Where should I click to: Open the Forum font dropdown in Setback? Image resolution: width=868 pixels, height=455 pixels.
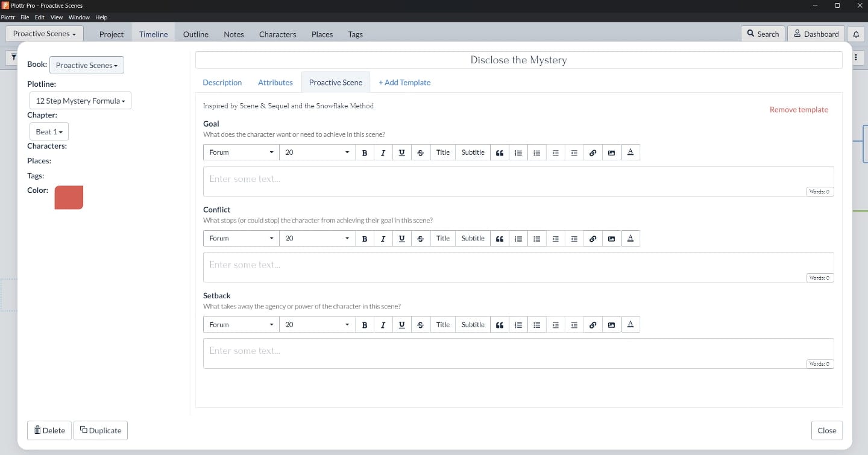pos(241,325)
